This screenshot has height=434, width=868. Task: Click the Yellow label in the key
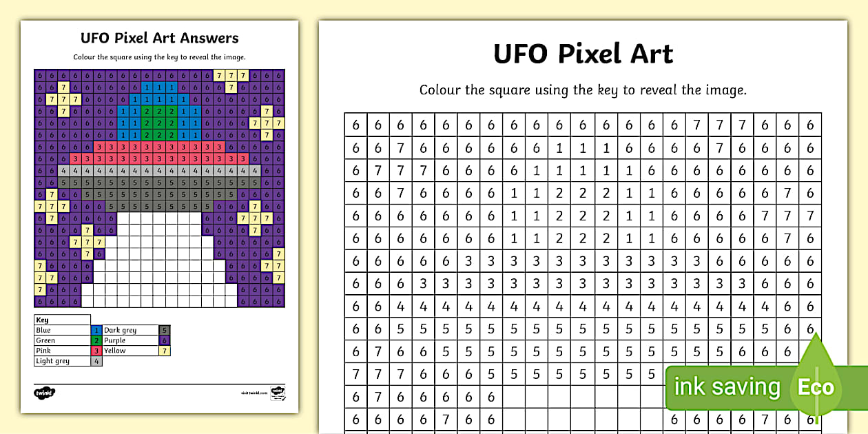[115, 351]
